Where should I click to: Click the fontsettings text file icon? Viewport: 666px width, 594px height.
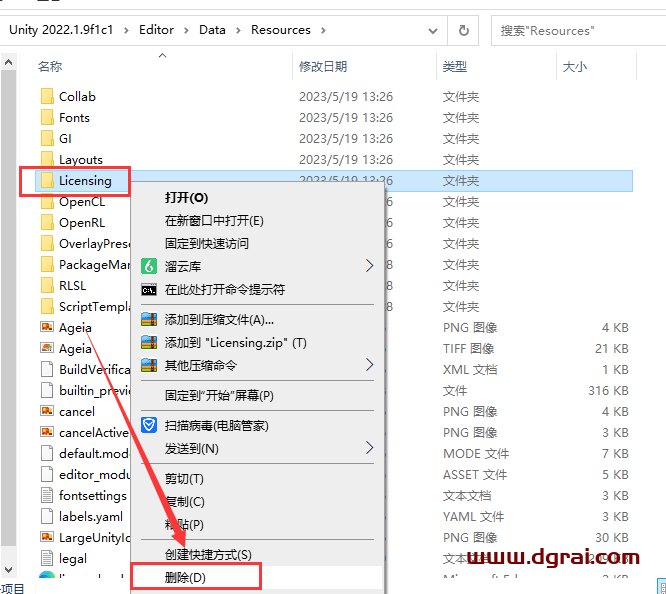tap(47, 495)
